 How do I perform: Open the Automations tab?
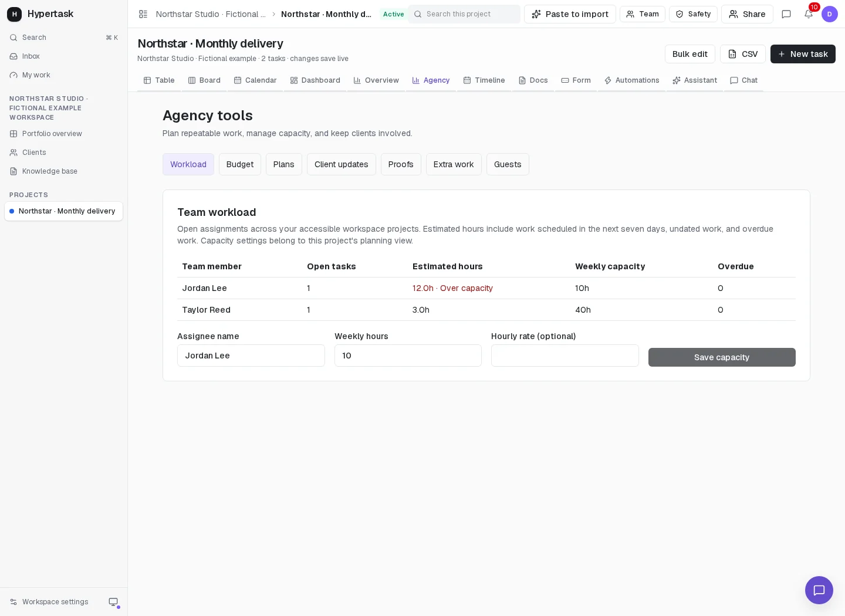pos(631,80)
